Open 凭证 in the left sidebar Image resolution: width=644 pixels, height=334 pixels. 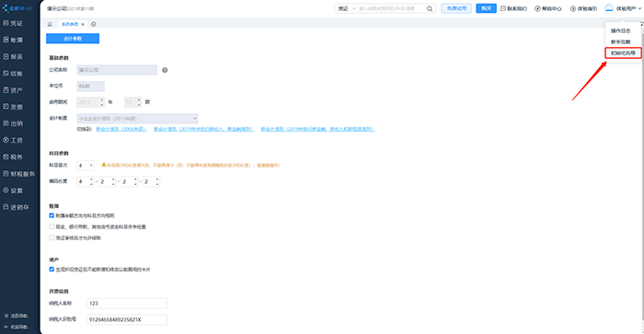point(13,23)
